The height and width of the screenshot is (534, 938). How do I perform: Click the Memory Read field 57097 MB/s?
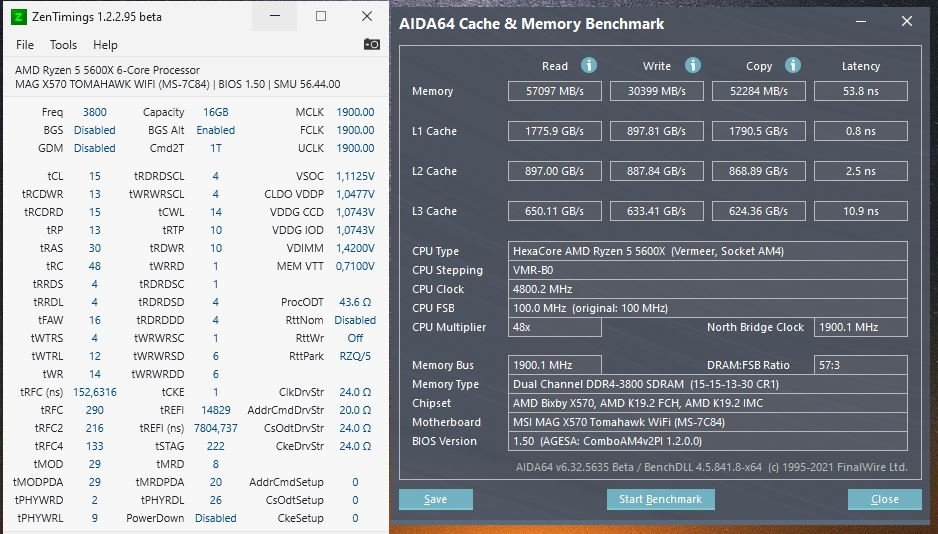(x=555, y=91)
